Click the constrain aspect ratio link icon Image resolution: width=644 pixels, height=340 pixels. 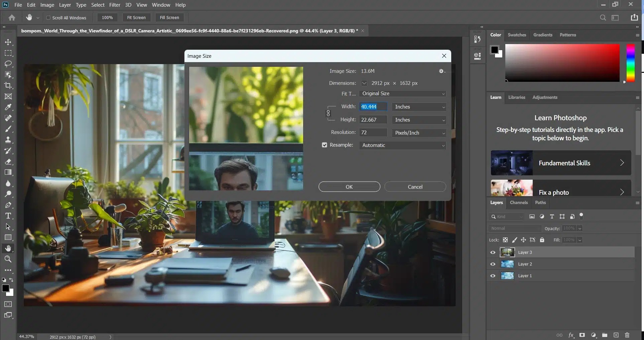tap(328, 113)
